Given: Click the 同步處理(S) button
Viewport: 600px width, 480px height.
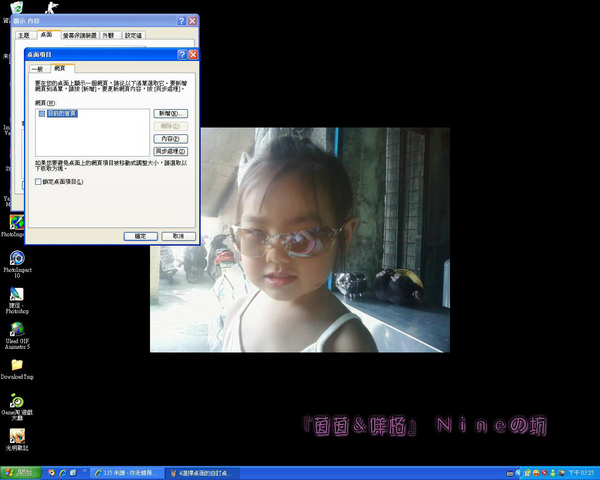Looking at the screenshot, I should tap(171, 152).
